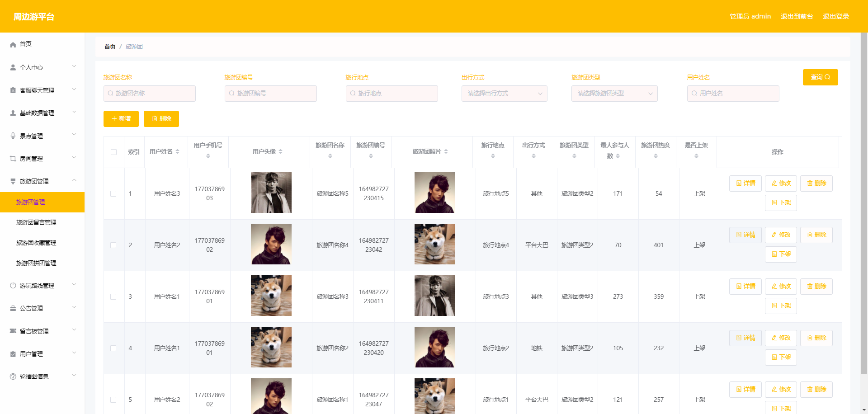Click the power icon for 游玩路线管理
This screenshot has height=414, width=868.
click(x=13, y=286)
